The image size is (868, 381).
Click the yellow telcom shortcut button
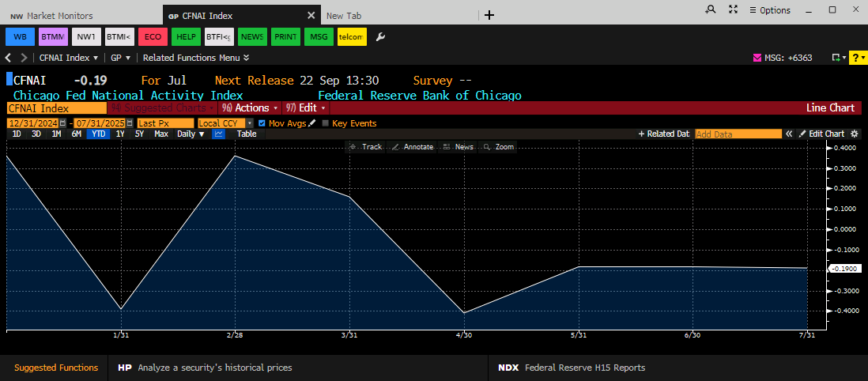click(352, 36)
